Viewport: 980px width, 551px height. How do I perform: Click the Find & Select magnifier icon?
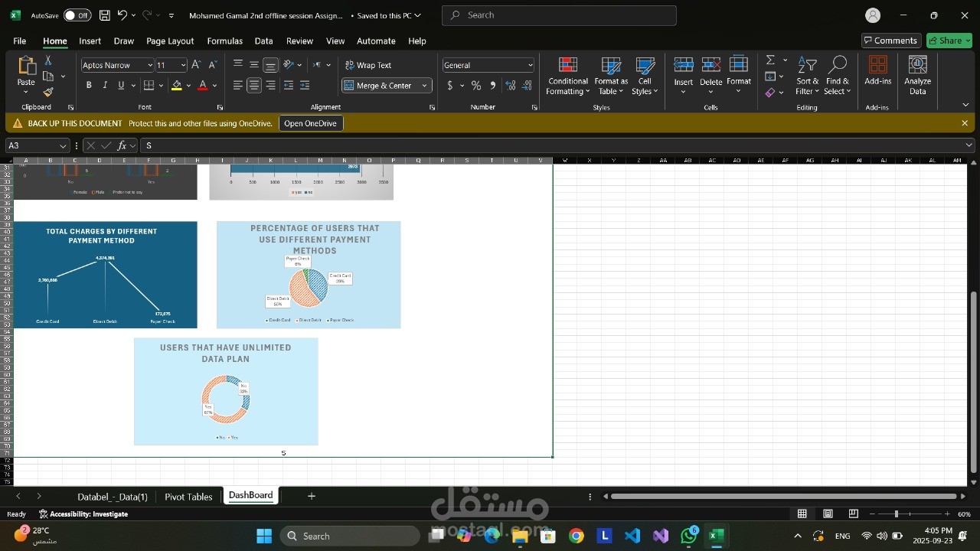[838, 77]
